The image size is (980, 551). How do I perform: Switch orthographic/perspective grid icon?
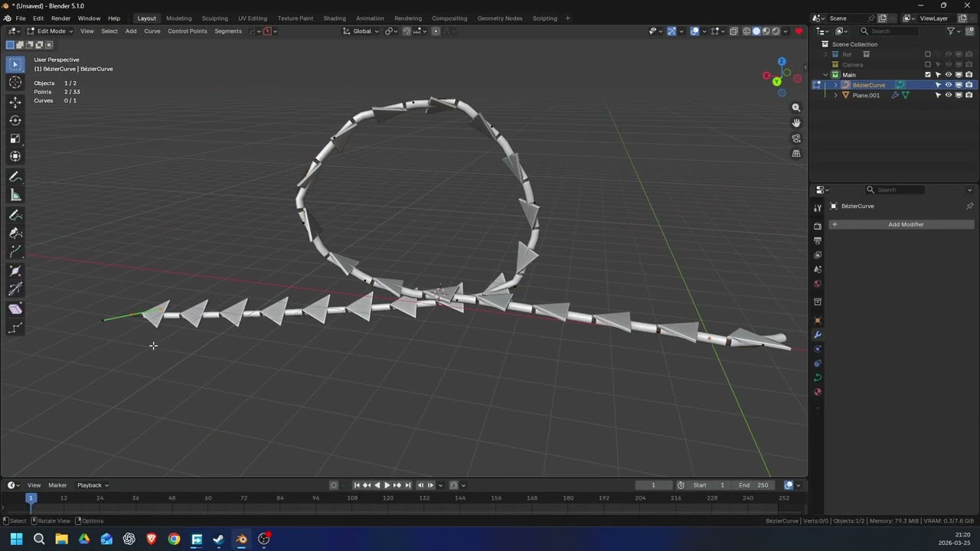(796, 154)
